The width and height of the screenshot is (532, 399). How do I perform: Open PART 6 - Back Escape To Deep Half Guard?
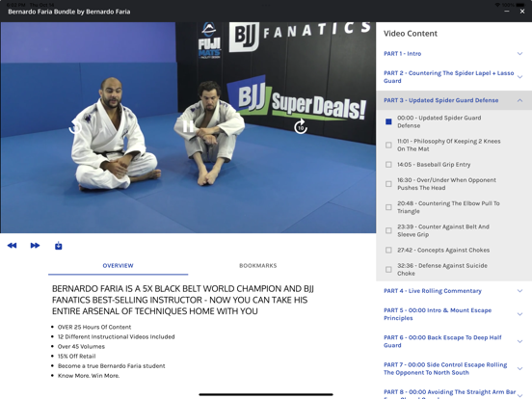442,341
